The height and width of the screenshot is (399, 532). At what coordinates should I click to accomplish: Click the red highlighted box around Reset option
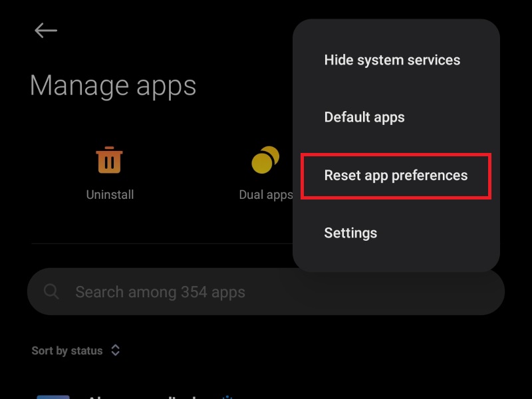396,176
